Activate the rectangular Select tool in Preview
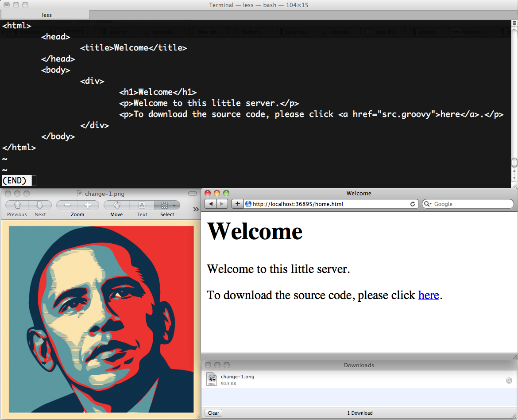 pyautogui.click(x=164, y=206)
